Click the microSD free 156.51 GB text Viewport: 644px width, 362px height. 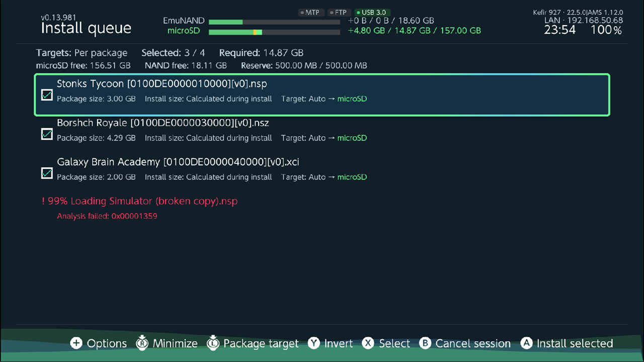[x=84, y=65]
